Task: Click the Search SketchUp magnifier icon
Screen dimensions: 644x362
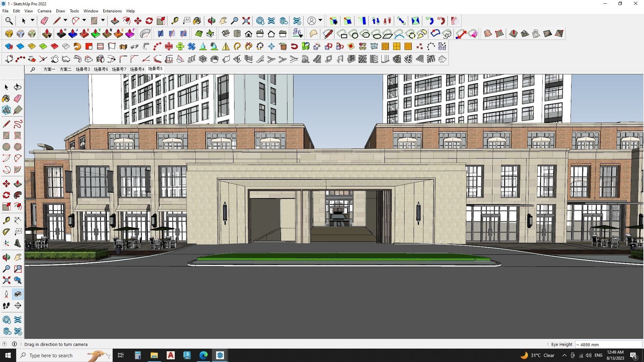Action: tap(9, 21)
